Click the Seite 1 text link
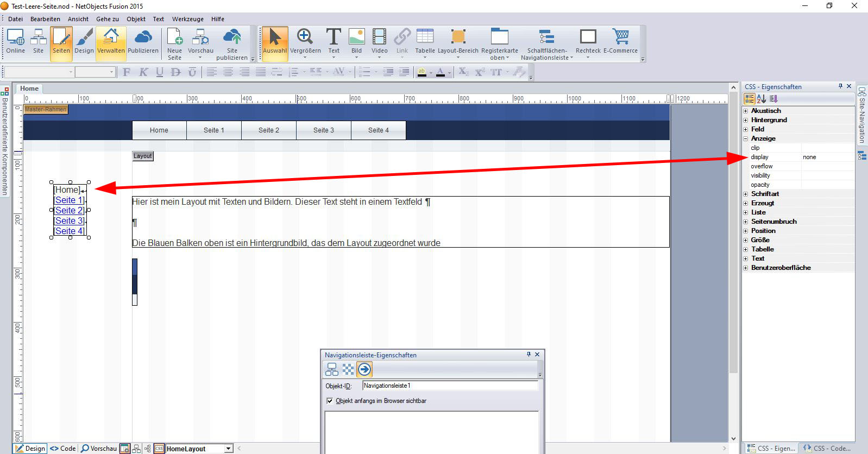 69,200
